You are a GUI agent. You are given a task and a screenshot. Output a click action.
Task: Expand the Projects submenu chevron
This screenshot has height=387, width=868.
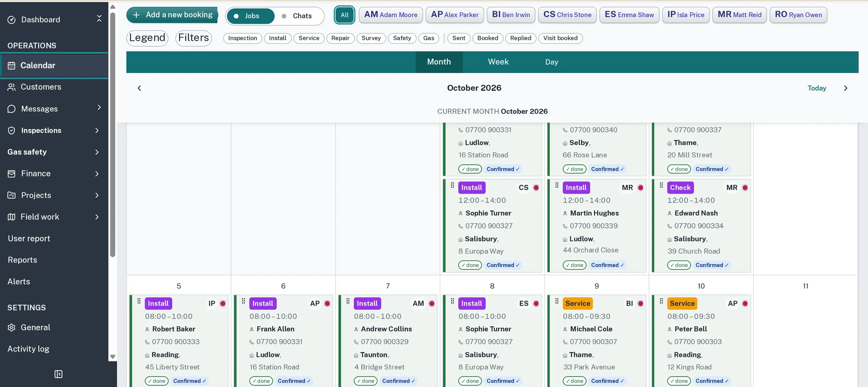(97, 195)
